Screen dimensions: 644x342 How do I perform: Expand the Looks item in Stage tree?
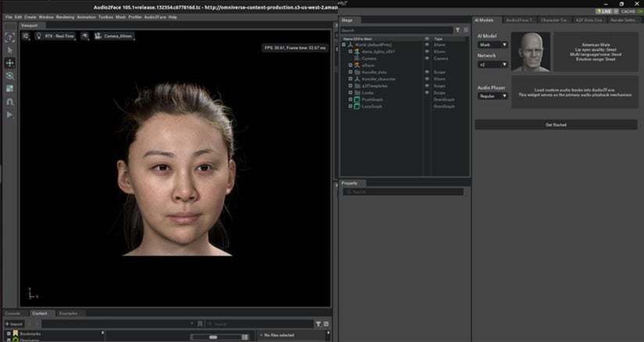(350, 92)
